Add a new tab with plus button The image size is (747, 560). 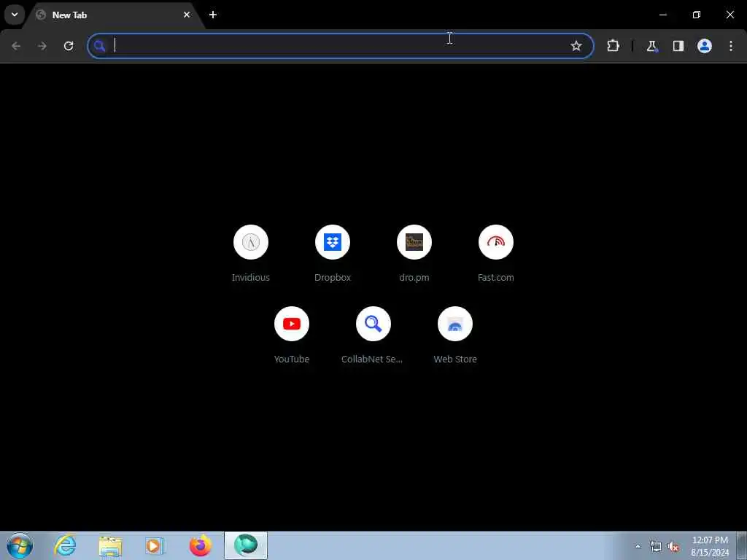(213, 15)
